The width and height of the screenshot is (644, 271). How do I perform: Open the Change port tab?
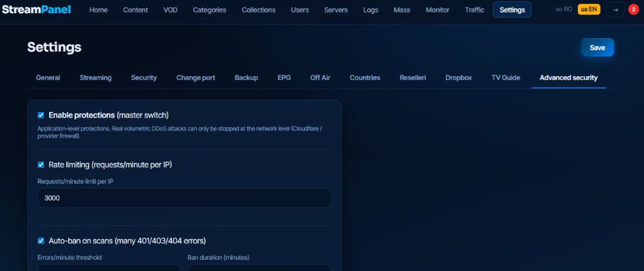click(196, 77)
